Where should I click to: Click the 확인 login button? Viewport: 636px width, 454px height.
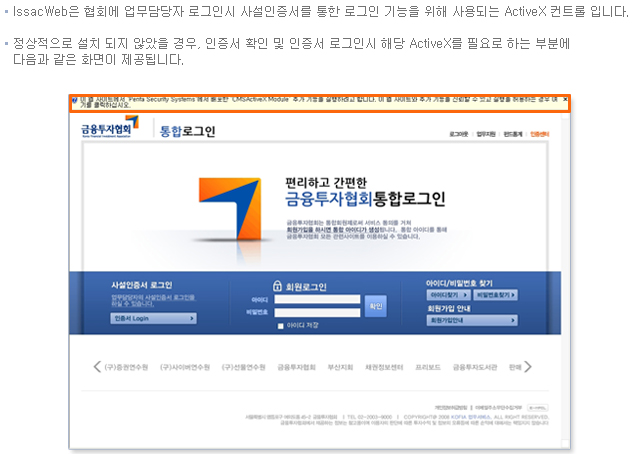(376, 306)
